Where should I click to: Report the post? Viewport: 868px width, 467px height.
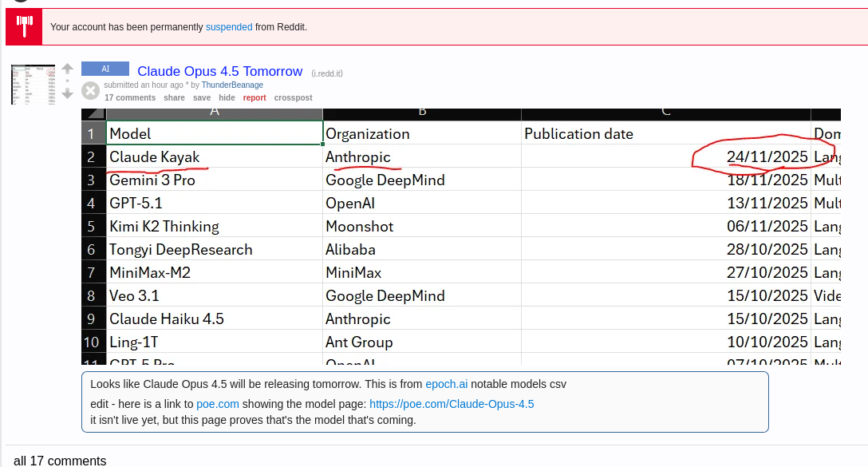point(254,97)
